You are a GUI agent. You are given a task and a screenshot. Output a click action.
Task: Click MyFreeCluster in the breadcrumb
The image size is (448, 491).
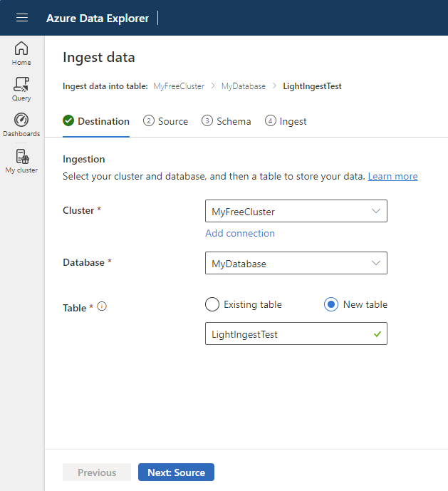179,86
